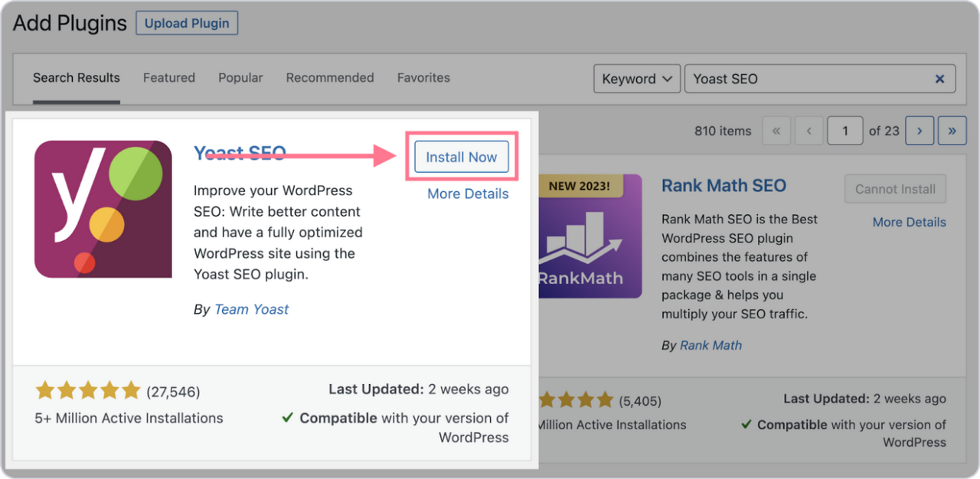This screenshot has height=479, width=980.
Task: Click the previous page arrow button
Action: pyautogui.click(x=809, y=131)
